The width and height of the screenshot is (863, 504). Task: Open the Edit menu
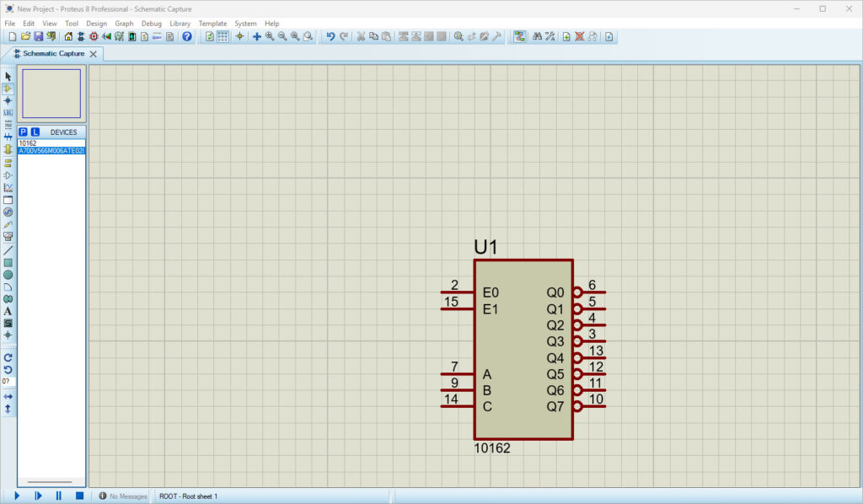(29, 24)
